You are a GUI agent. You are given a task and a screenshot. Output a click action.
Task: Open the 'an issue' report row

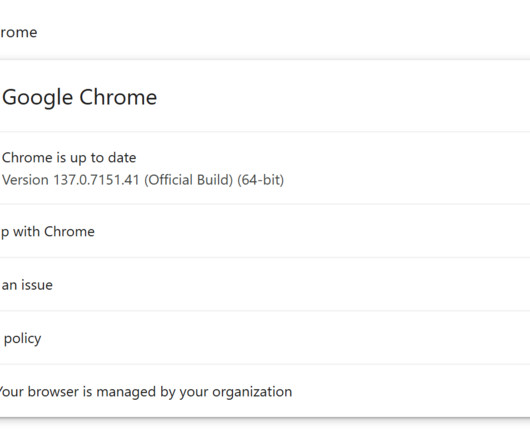(265, 285)
